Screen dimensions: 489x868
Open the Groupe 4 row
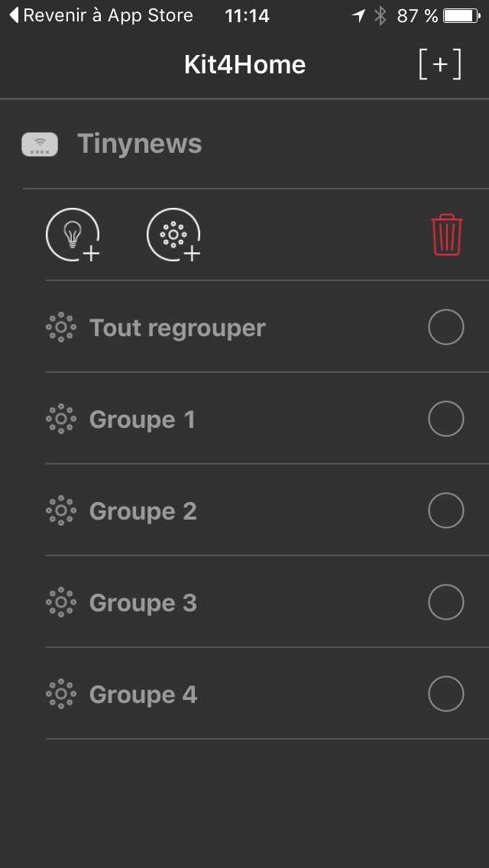pyautogui.click(x=143, y=695)
